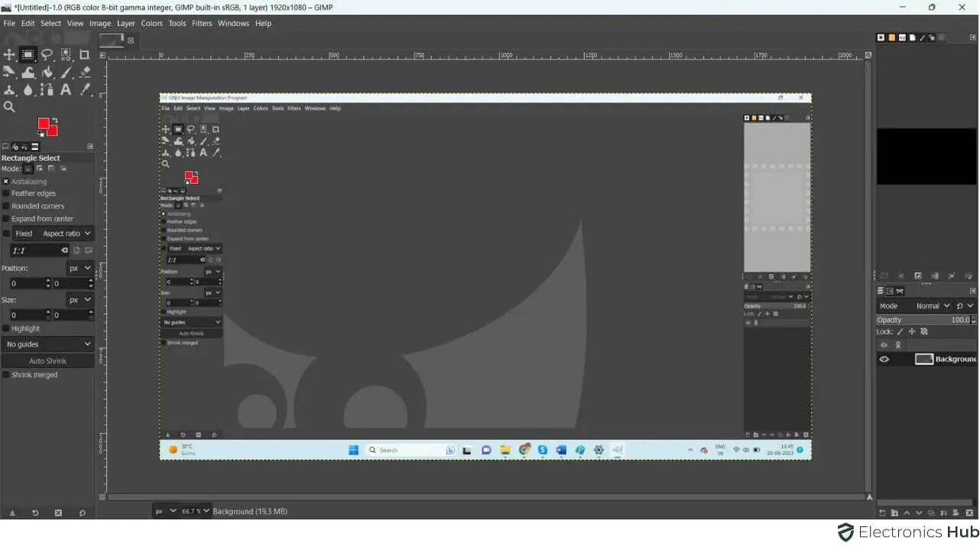Select the Zoom magnifier tool
The image size is (980, 547).
[x=9, y=107]
